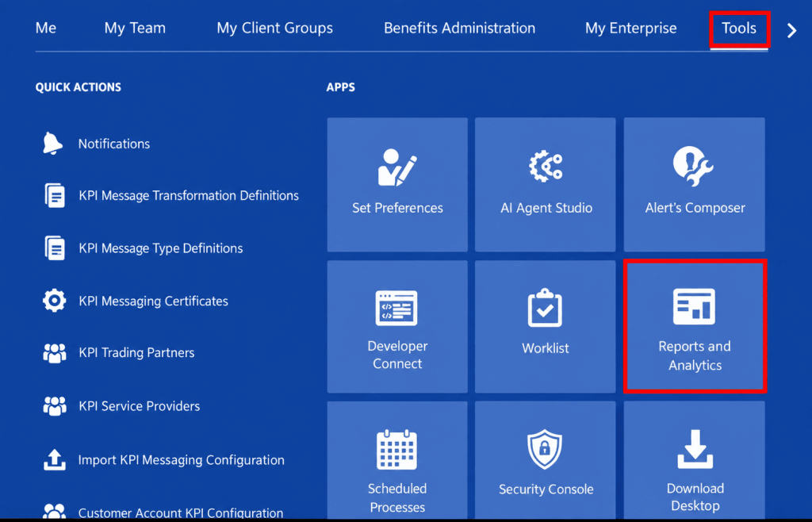
Task: Click the Scheduled Processes tile label
Action: coord(397,497)
